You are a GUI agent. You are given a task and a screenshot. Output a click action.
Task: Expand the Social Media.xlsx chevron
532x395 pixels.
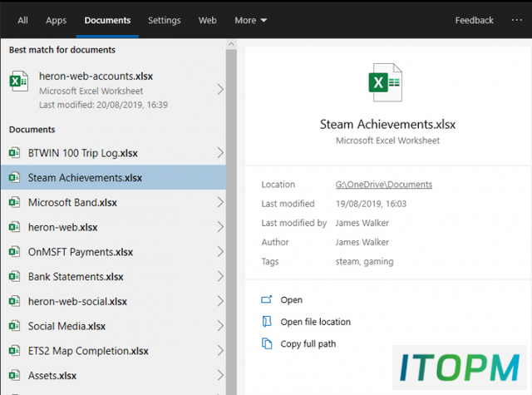coord(220,326)
